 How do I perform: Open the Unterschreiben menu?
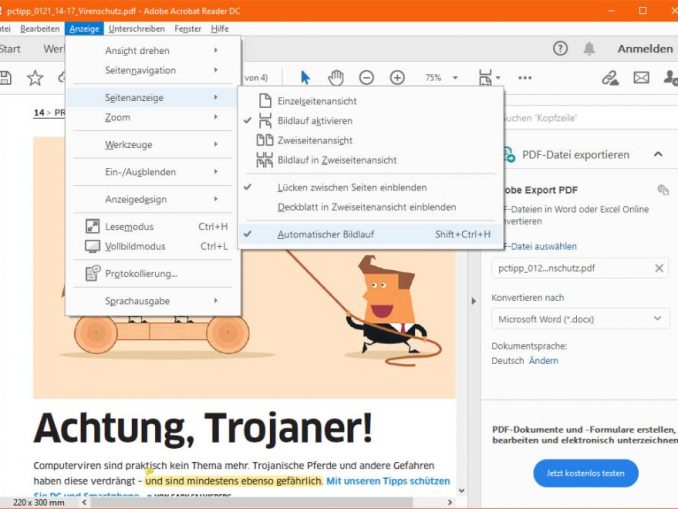[x=137, y=29]
